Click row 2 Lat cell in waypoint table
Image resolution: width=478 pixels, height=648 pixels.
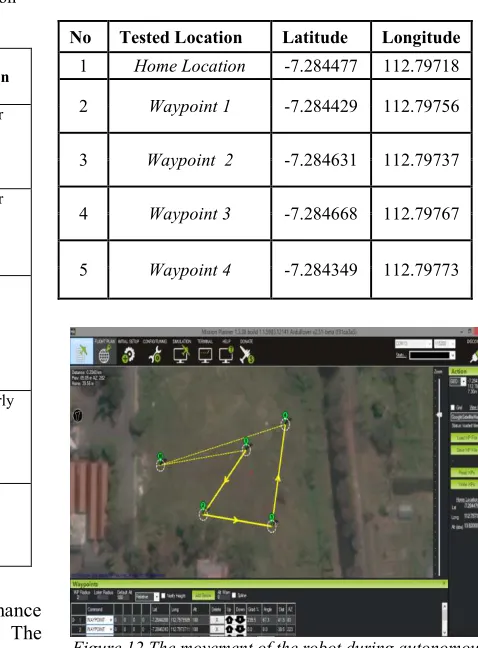point(159,629)
